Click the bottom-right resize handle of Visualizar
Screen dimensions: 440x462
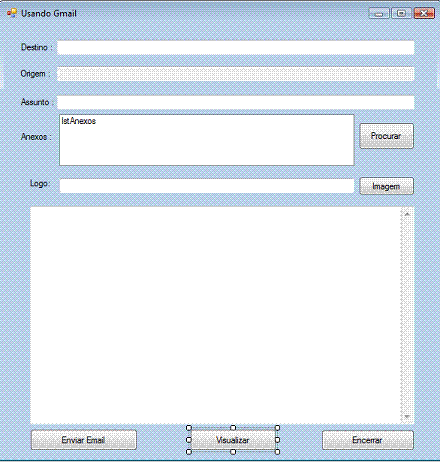point(277,452)
